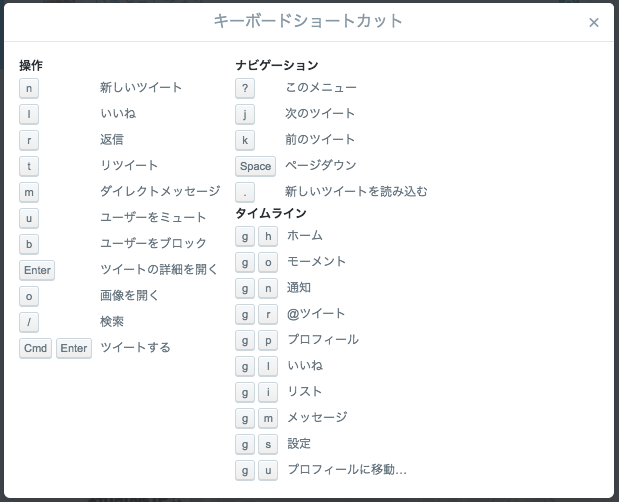
Task: Click the '?' key for このメニュー
Action: click(245, 88)
